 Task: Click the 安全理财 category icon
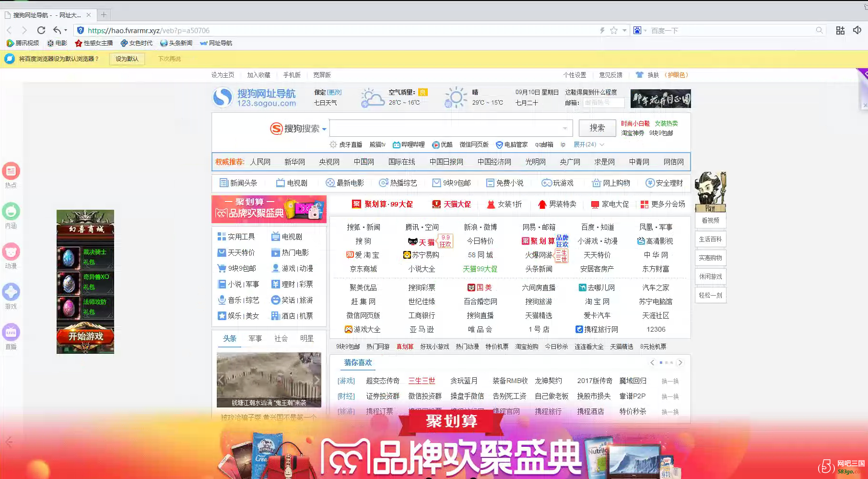click(x=650, y=183)
